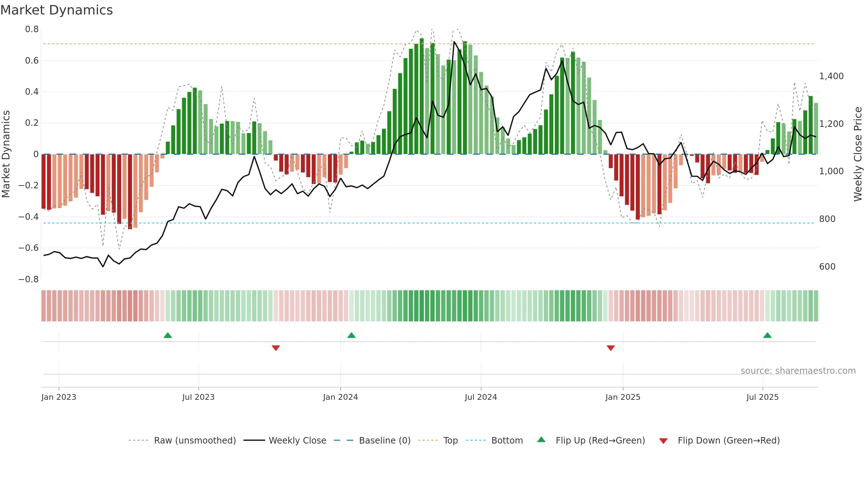The height and width of the screenshot is (488, 868).
Task: Click the 600 right axis price label
Action: click(827, 267)
